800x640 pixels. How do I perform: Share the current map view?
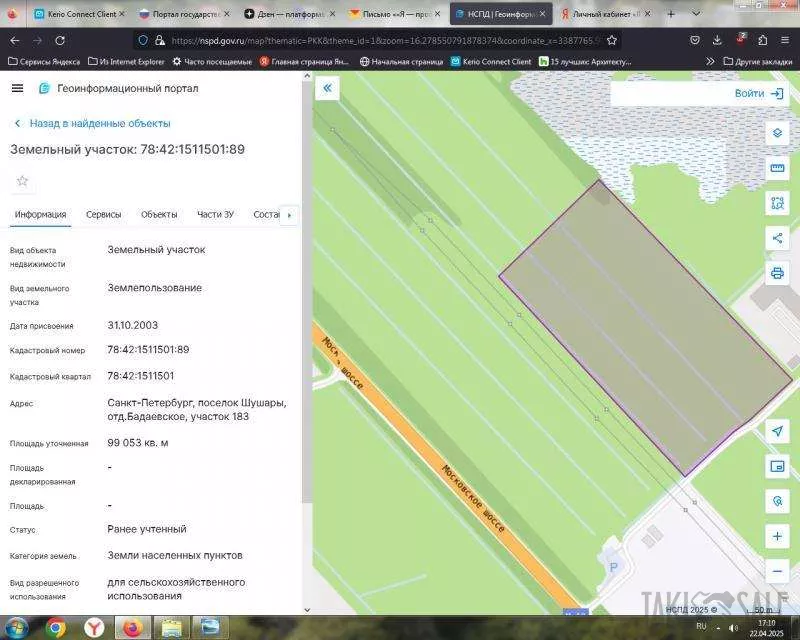pyautogui.click(x=777, y=238)
